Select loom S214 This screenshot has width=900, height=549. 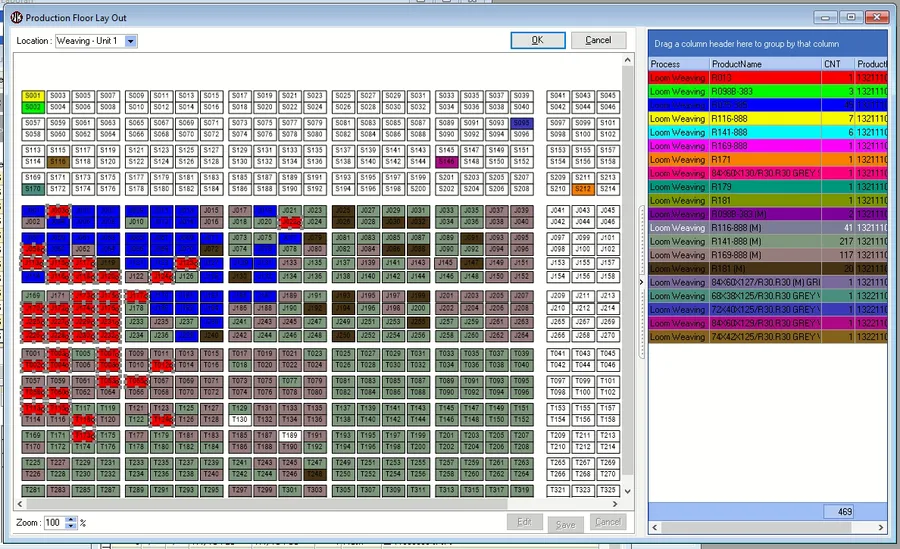(x=608, y=189)
